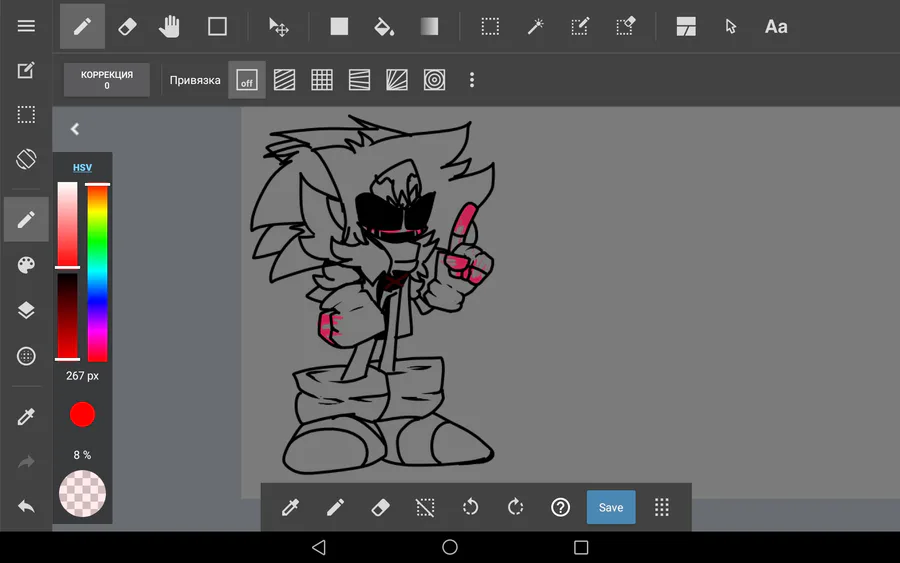Open the brush panel pencil icon in sidebar
Screen dimensions: 900x563
click(x=26, y=219)
